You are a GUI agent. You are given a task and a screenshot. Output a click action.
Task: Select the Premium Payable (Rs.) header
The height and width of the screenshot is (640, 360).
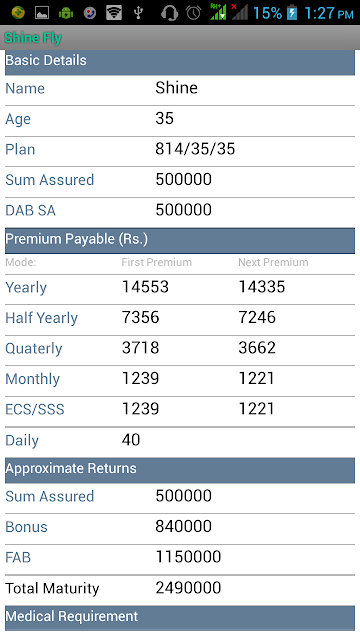[x=180, y=240]
